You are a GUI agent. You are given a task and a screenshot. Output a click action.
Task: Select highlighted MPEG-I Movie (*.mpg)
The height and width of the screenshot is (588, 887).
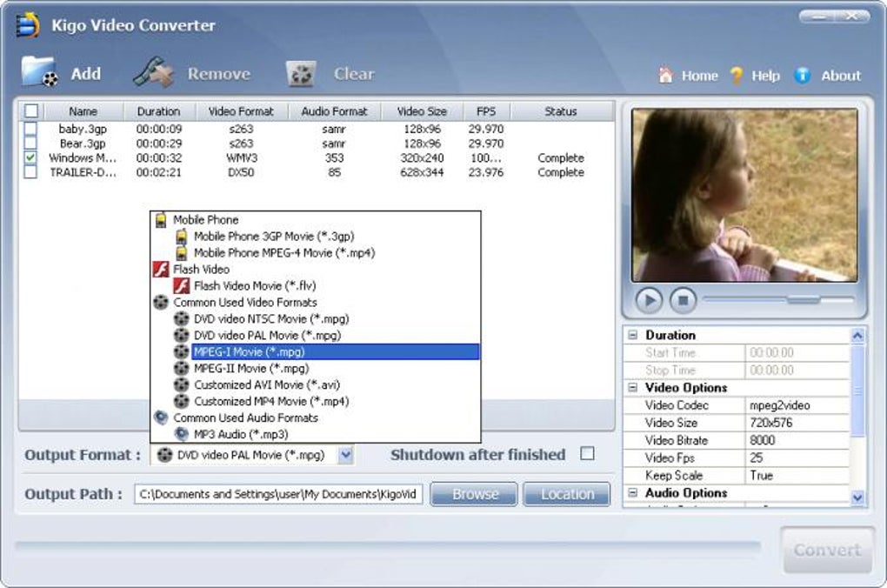(335, 352)
